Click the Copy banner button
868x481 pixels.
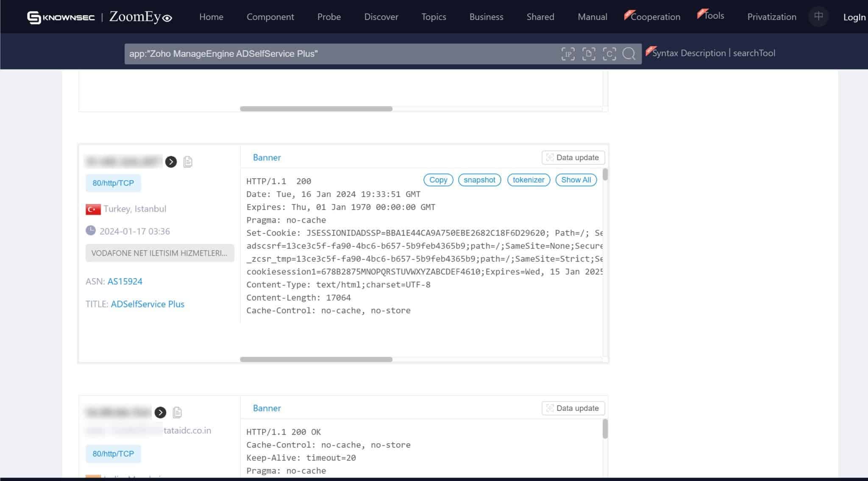(438, 180)
